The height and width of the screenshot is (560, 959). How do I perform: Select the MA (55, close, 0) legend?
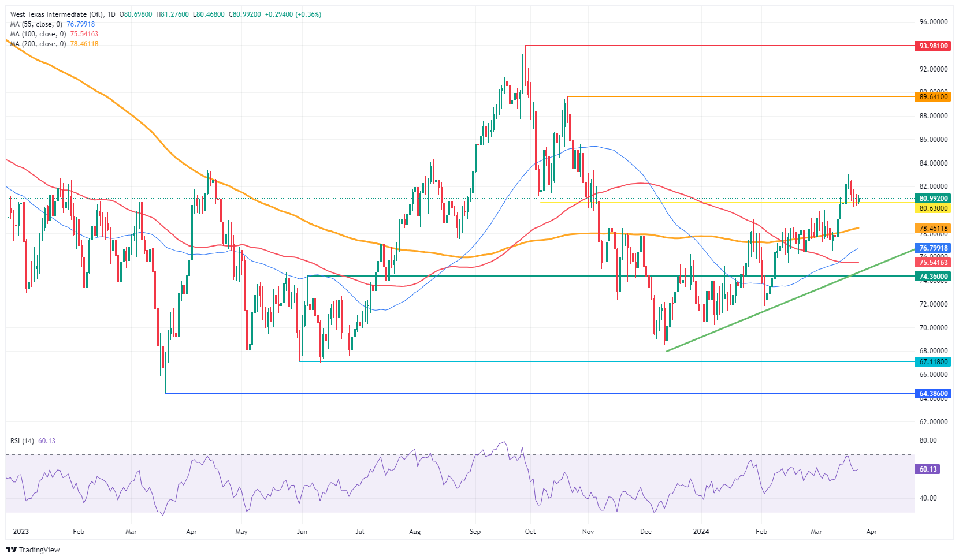tap(36, 24)
